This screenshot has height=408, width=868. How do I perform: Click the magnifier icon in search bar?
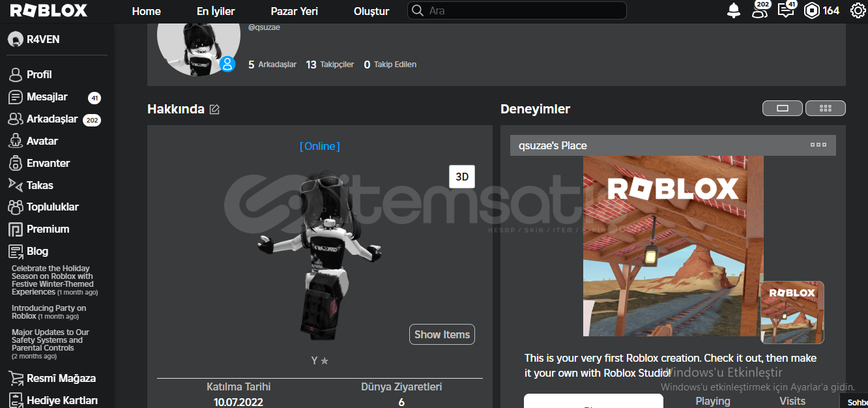pos(418,10)
